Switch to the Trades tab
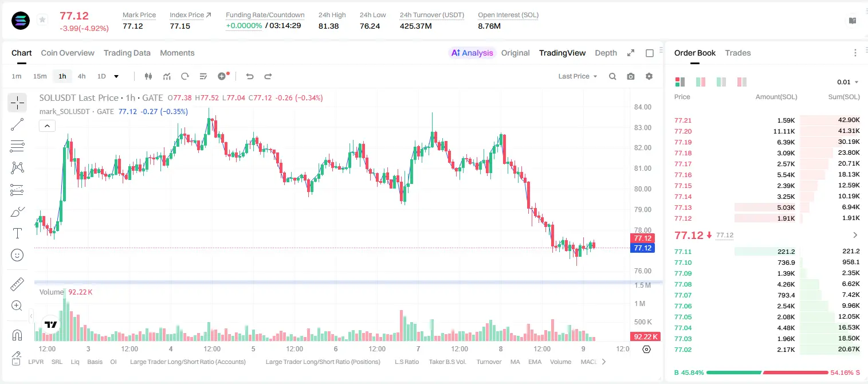868x384 pixels. click(x=738, y=53)
